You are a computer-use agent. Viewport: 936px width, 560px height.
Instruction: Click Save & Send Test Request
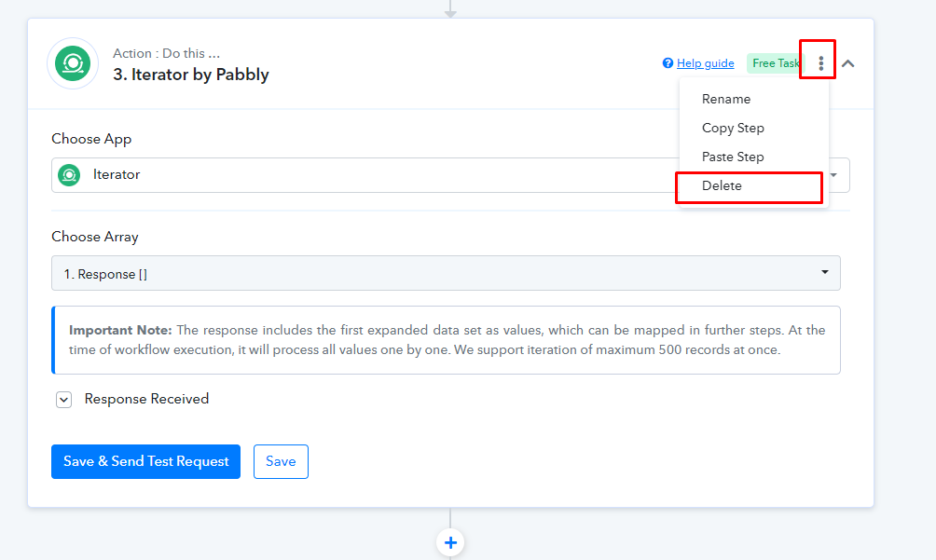[145, 461]
